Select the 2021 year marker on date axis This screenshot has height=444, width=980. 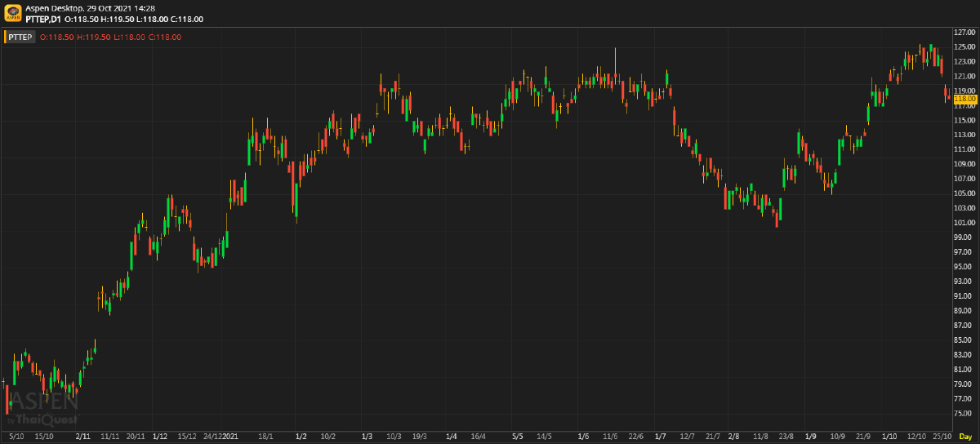point(230,437)
